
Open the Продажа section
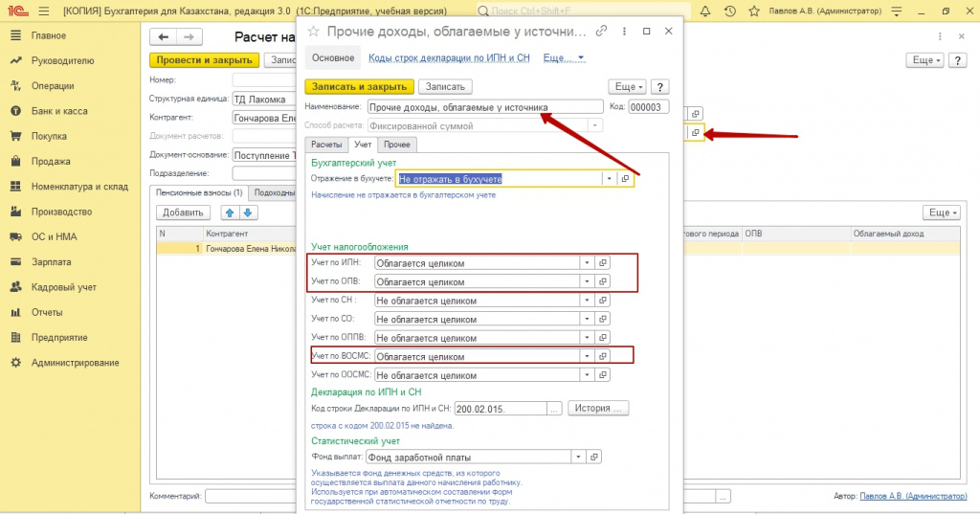51,162
